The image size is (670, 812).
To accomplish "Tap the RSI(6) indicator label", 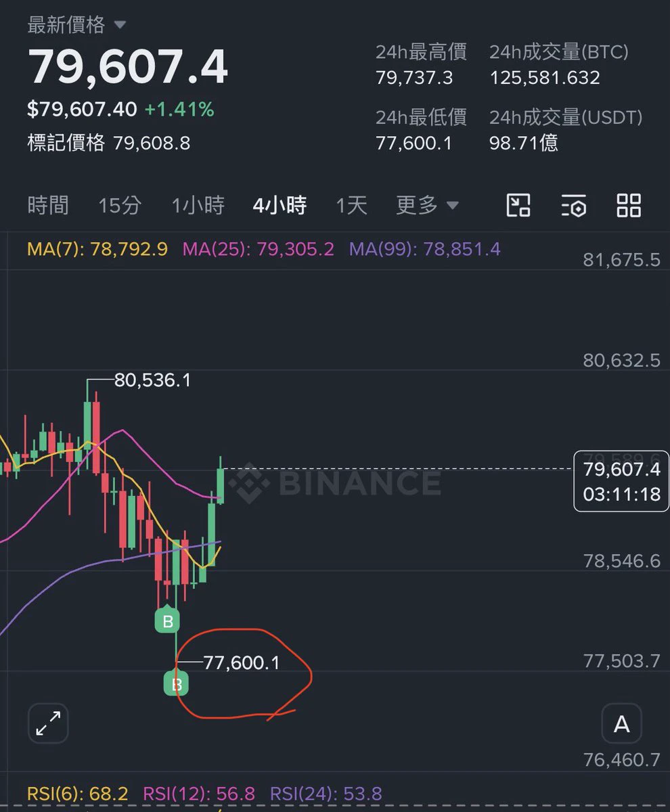I will 78,793.
